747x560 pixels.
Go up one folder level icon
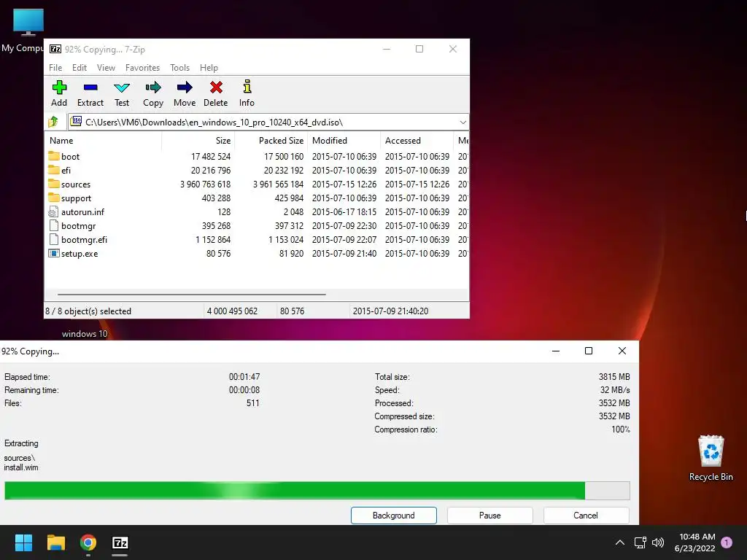click(53, 122)
